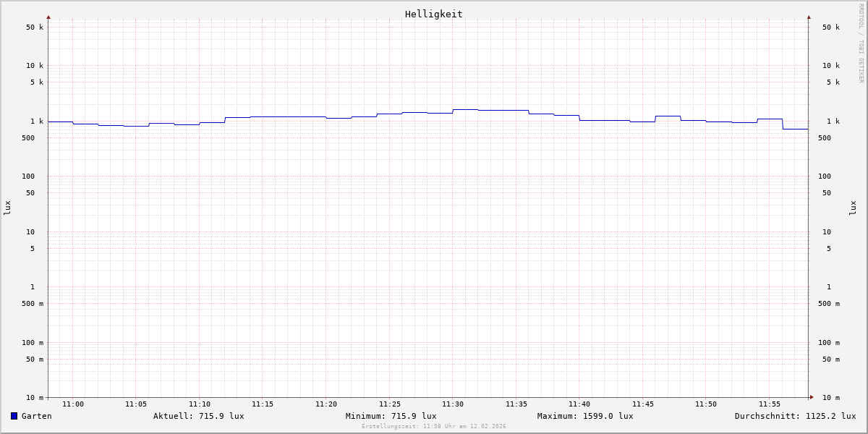Click the red arrow atop the left axis

tap(48, 17)
